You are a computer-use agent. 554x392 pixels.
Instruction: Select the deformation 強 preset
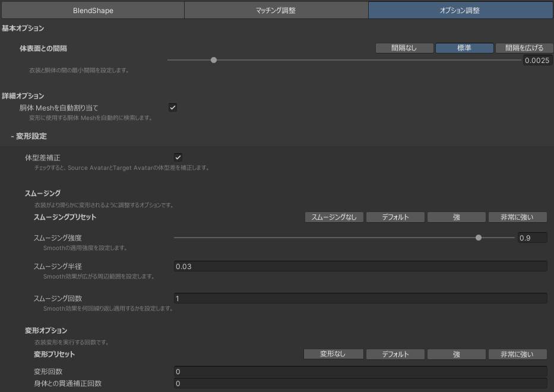coord(457,354)
